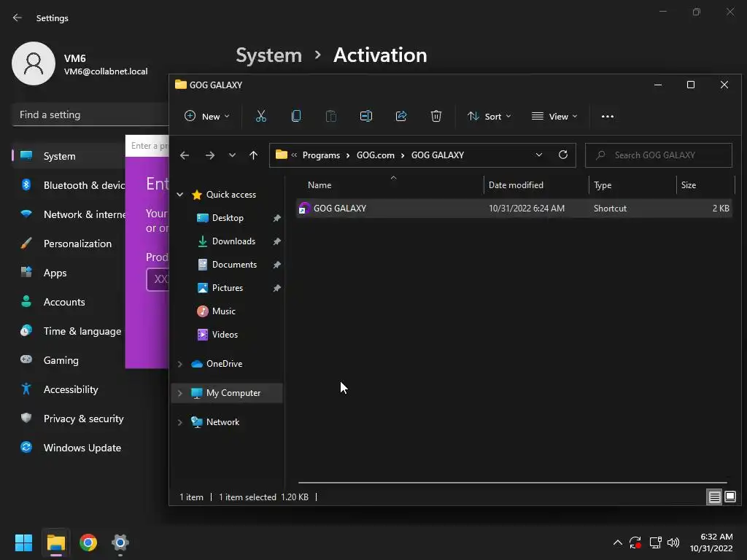Viewport: 747px width, 560px height.
Task: Open Videos in Quick access
Action: coord(225,335)
